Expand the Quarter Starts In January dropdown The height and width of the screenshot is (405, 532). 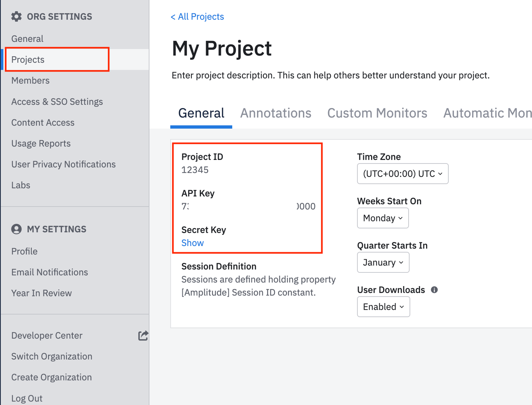coord(383,262)
